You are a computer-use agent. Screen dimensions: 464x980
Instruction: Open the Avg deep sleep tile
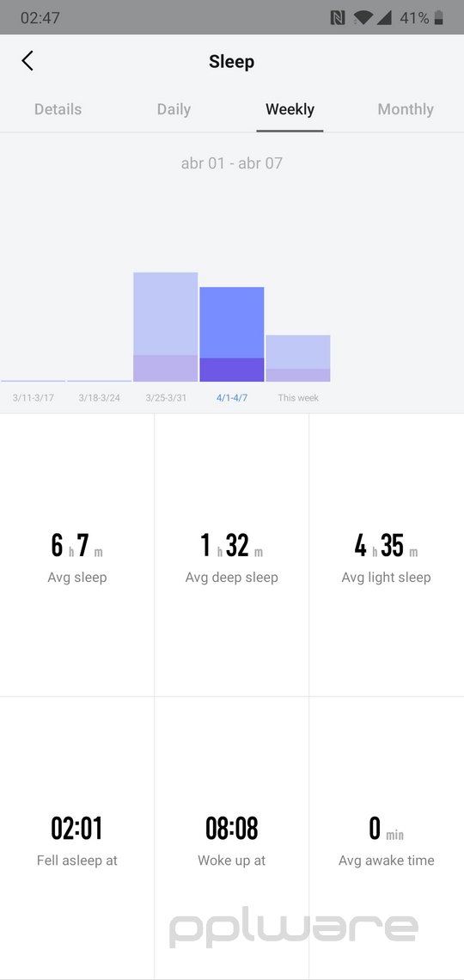click(232, 554)
